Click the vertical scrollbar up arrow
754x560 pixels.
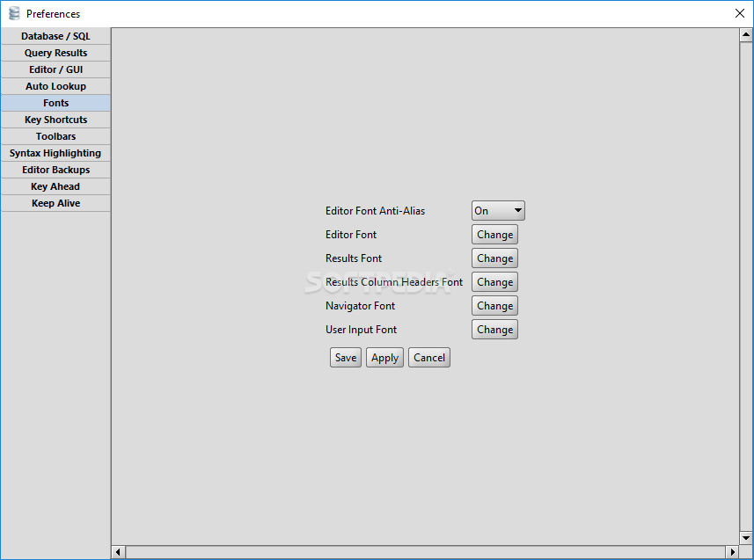click(x=746, y=34)
